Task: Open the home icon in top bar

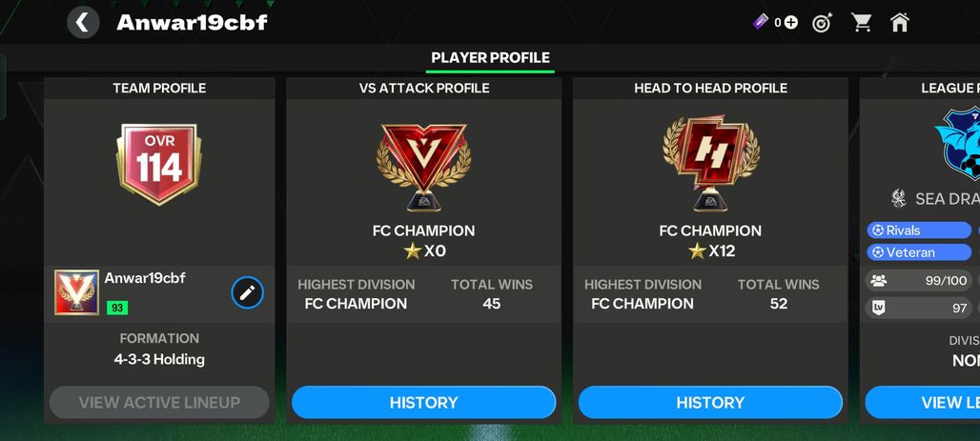Action: tap(899, 23)
